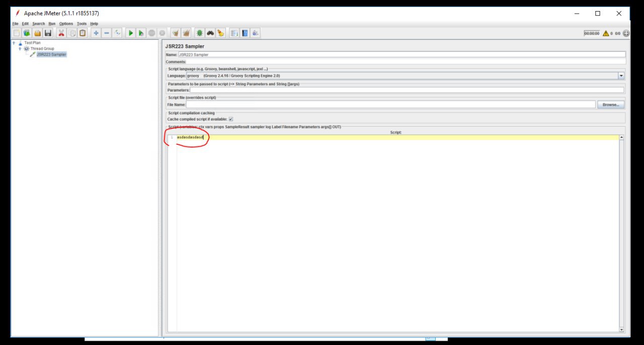Viewport: 644px width, 345px height.
Task: Click the Browse... button
Action: [611, 105]
